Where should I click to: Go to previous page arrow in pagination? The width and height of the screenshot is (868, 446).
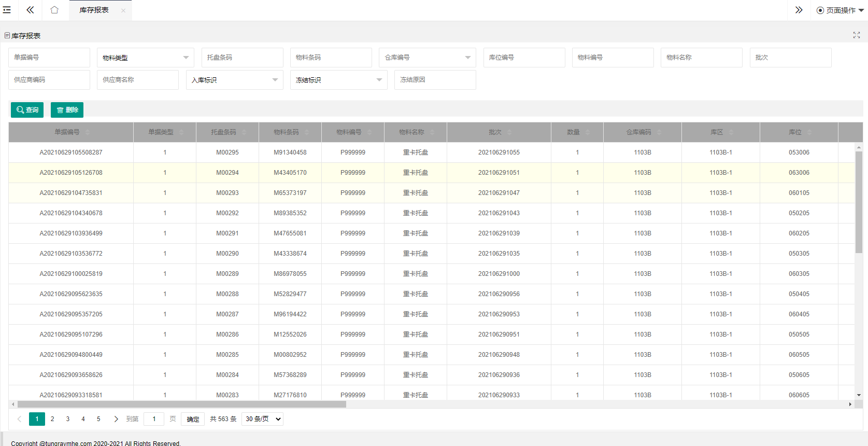click(19, 419)
